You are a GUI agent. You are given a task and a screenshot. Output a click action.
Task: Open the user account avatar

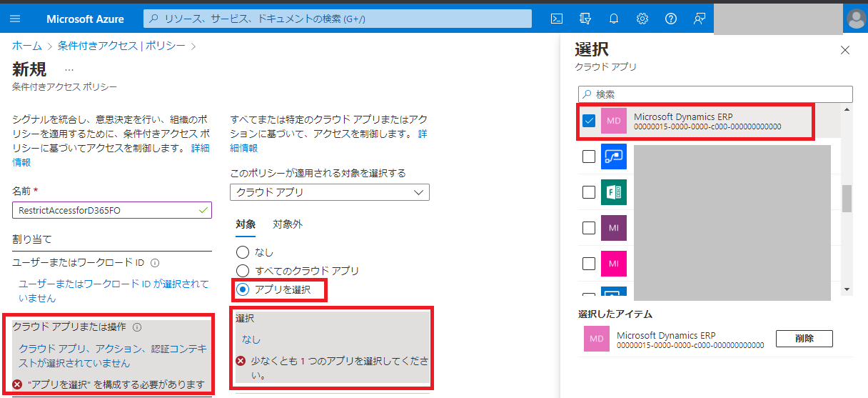tap(856, 19)
